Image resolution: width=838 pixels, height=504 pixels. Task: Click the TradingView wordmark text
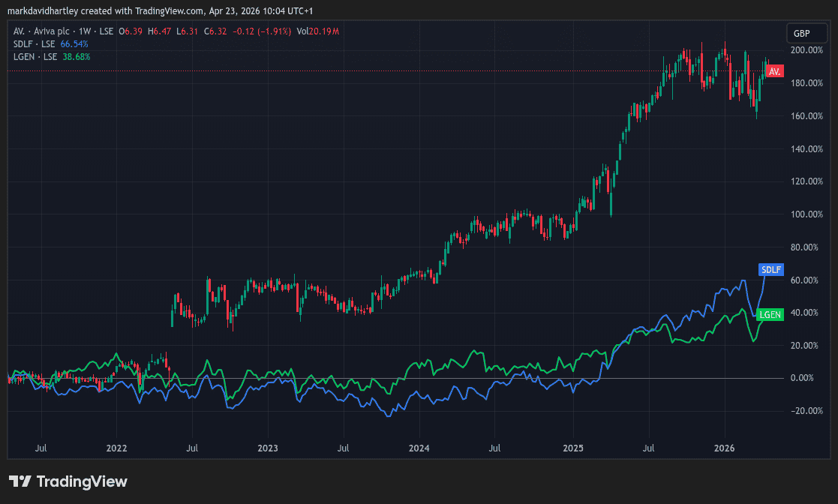click(x=82, y=481)
